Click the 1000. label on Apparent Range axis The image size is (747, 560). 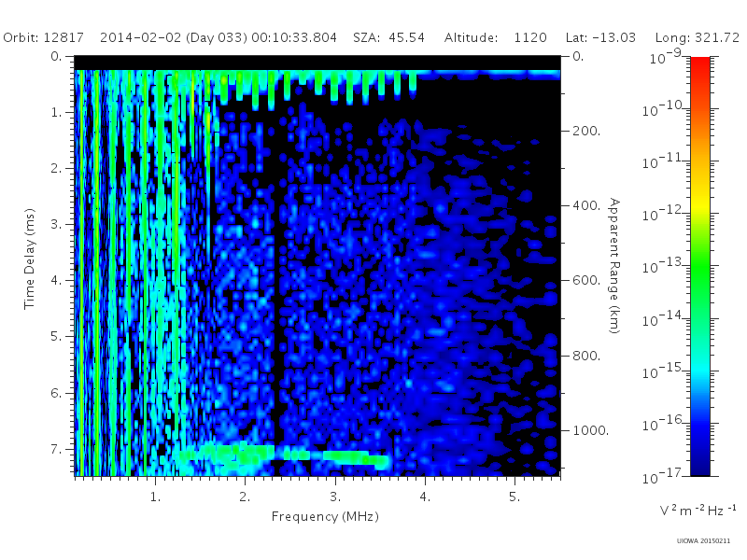(591, 430)
